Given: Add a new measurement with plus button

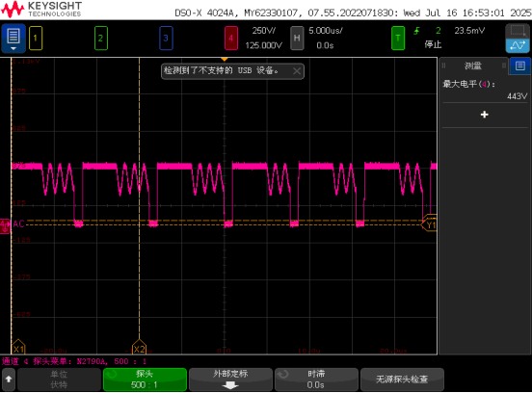Looking at the screenshot, I should 485,115.
